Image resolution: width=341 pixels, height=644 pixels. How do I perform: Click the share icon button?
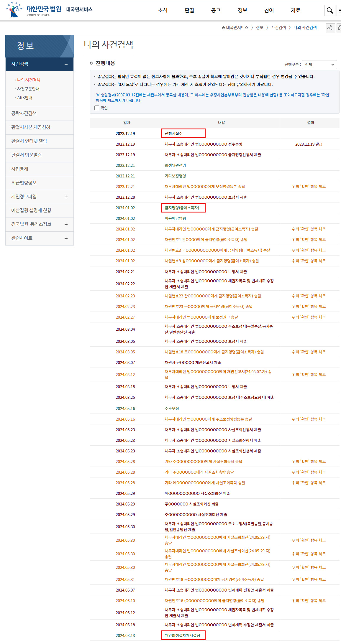tap(330, 28)
